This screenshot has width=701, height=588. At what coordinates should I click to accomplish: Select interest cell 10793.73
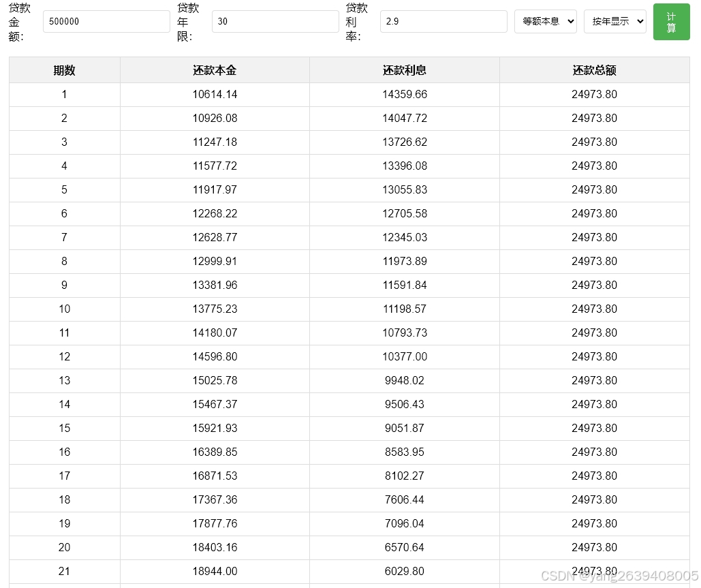405,332
